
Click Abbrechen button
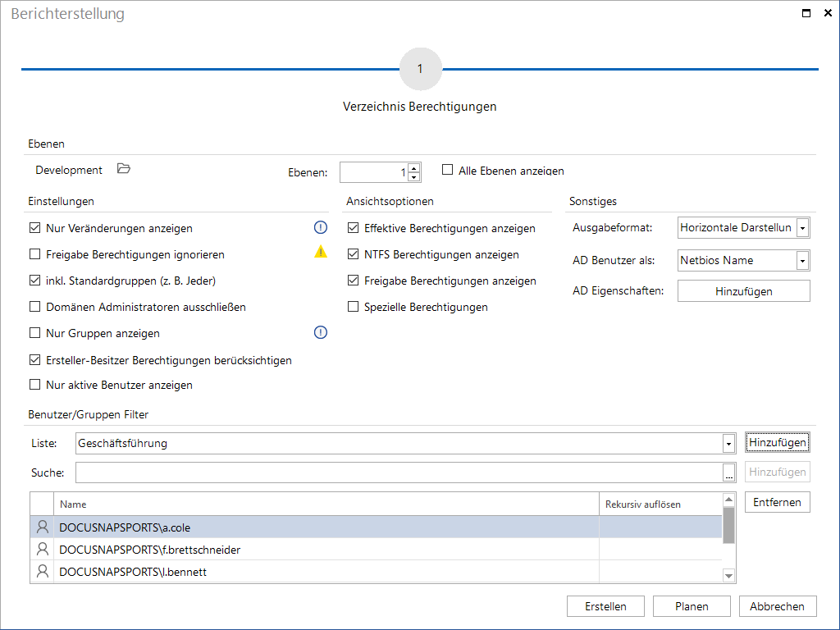[778, 606]
